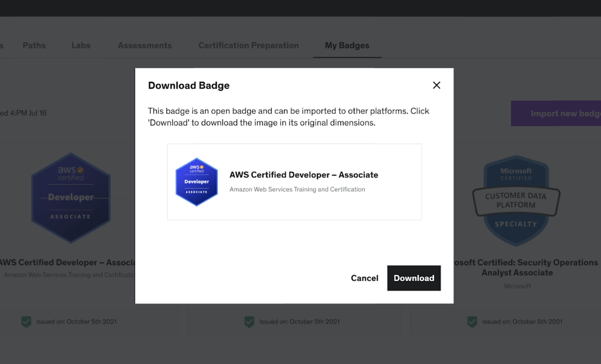Click Amazon Web Services Training and Certification text in dialog

point(297,189)
